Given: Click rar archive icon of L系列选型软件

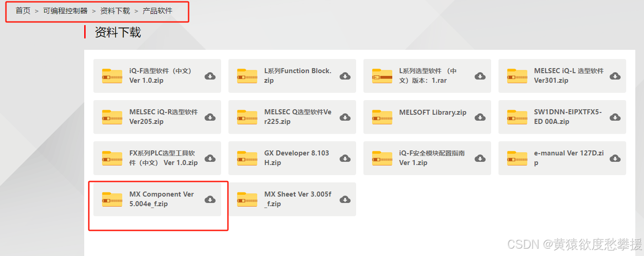Looking at the screenshot, I should pyautogui.click(x=382, y=76).
